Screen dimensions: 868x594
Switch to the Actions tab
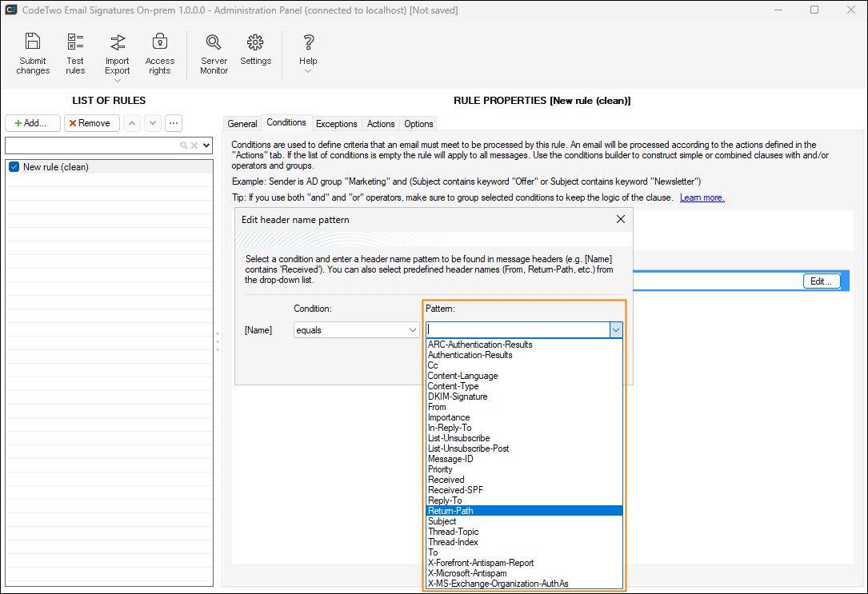381,124
